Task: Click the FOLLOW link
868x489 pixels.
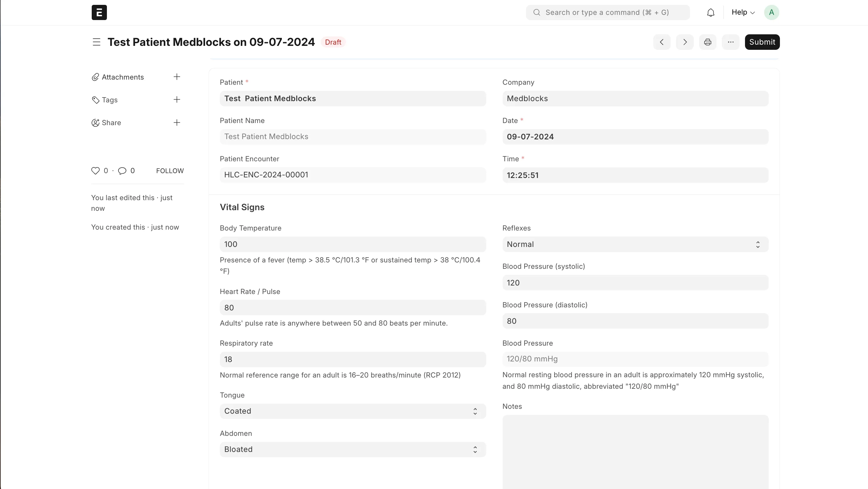Action: (x=170, y=171)
